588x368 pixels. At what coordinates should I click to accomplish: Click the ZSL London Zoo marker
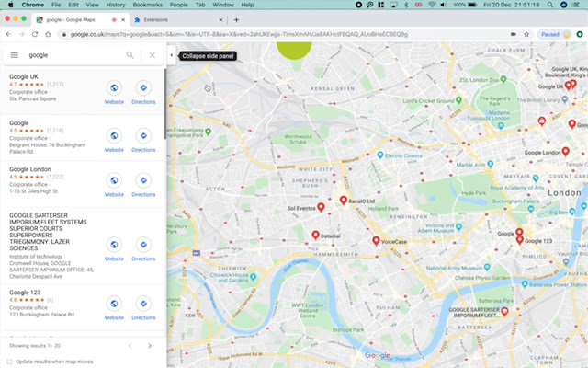(503, 79)
